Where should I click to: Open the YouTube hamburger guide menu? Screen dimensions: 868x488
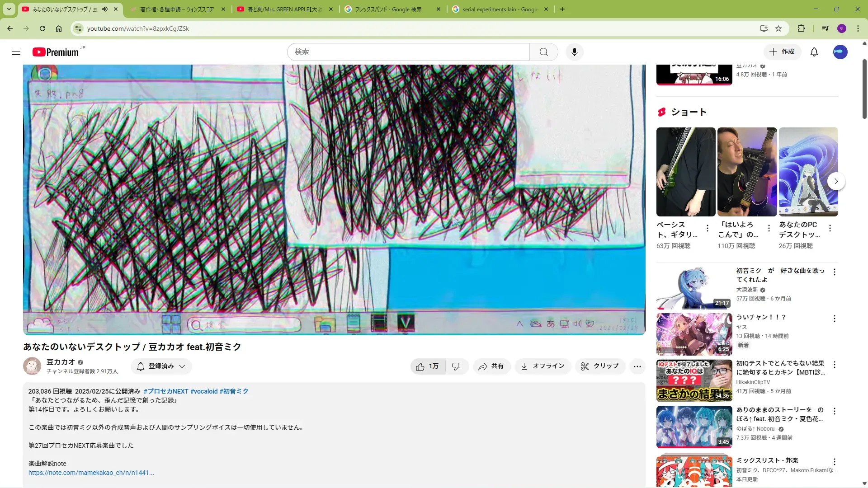16,52
